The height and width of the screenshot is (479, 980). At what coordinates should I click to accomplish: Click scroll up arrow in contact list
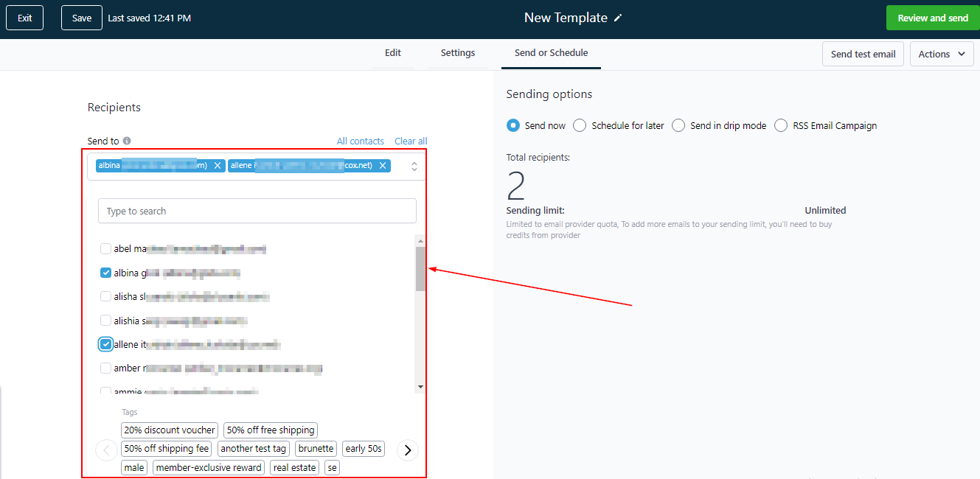click(420, 240)
